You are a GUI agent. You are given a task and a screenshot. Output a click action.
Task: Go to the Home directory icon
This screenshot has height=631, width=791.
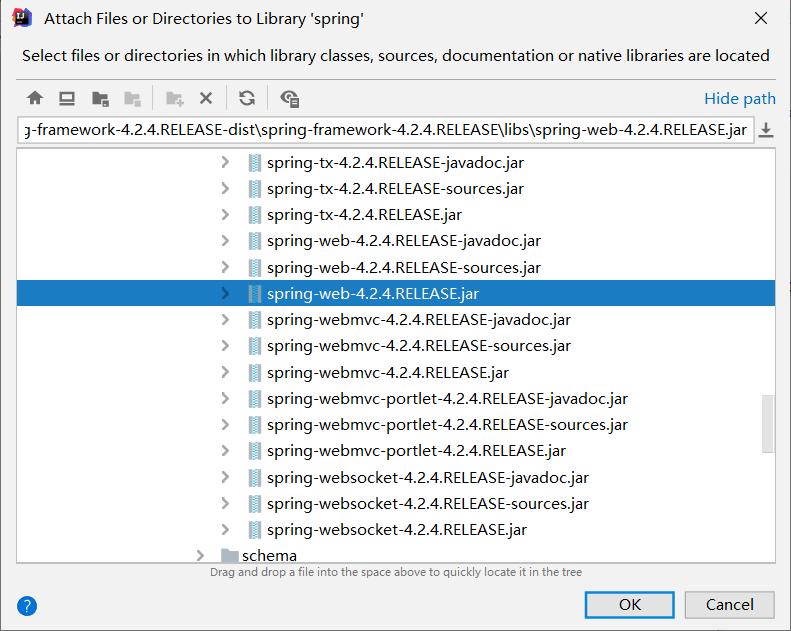35,98
